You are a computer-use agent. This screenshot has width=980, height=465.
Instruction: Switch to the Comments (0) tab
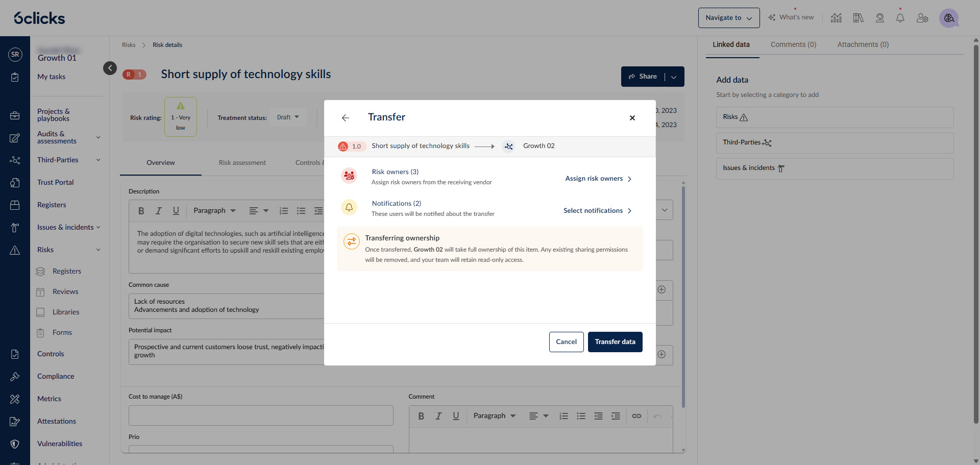point(793,45)
